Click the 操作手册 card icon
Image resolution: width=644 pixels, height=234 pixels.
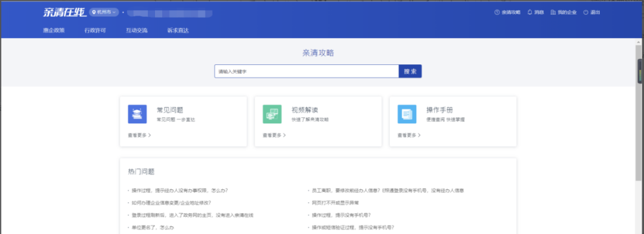(x=407, y=114)
